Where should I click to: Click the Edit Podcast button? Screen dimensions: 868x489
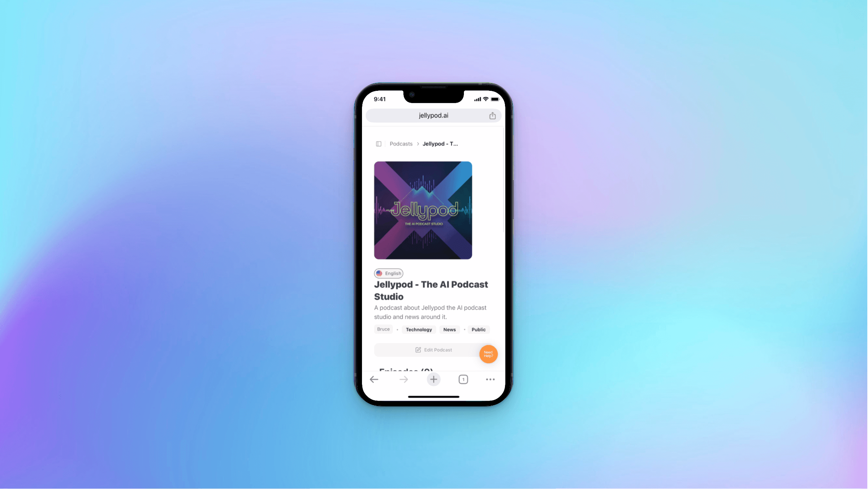433,349
